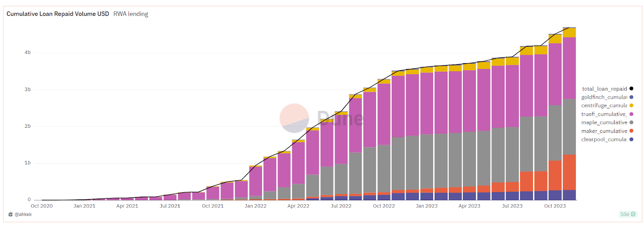Click the Jan 2022 x-axis label
Screen dimensions: 644x226
(x=256, y=206)
